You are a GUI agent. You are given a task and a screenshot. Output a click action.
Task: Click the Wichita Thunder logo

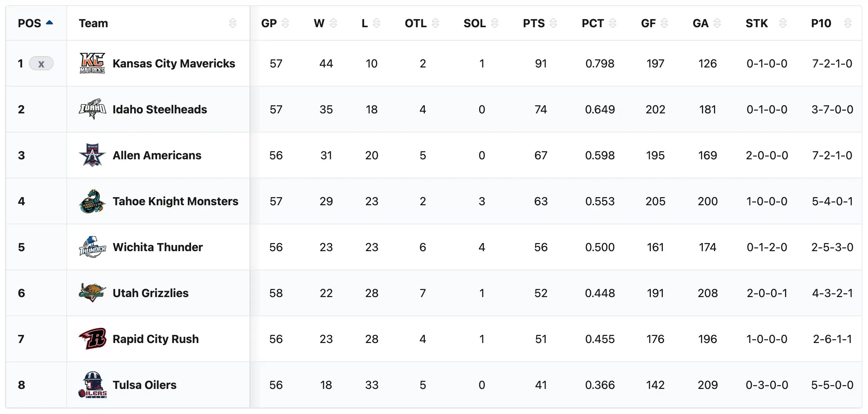(92, 247)
